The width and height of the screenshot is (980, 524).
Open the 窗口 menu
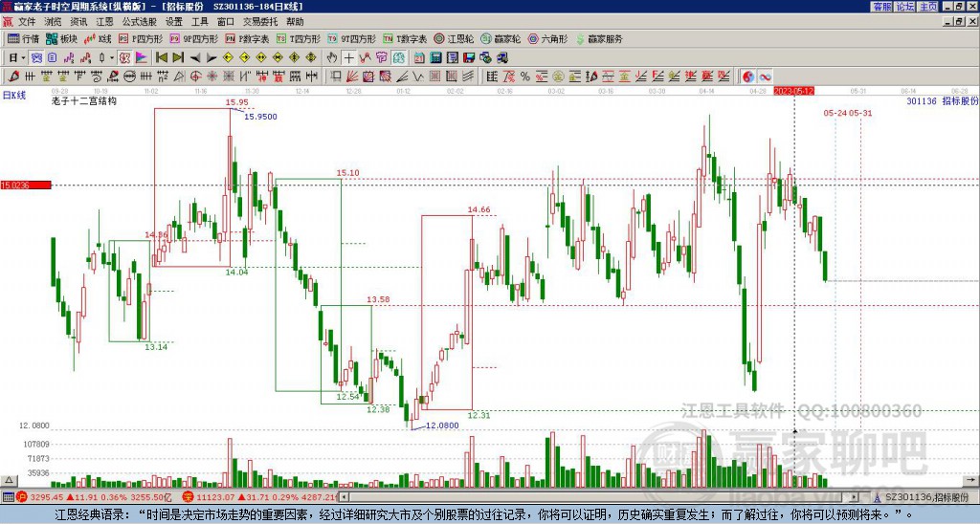[x=226, y=22]
